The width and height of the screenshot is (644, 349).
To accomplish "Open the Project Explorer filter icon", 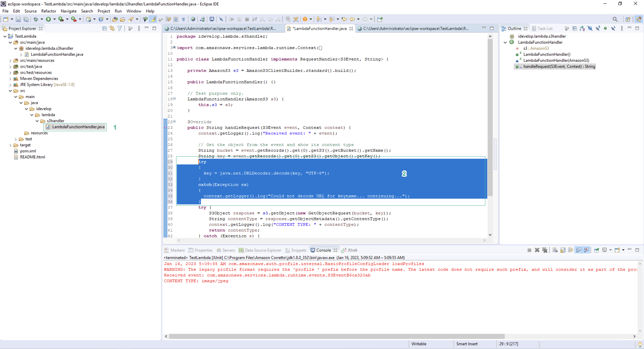I will click(120, 29).
